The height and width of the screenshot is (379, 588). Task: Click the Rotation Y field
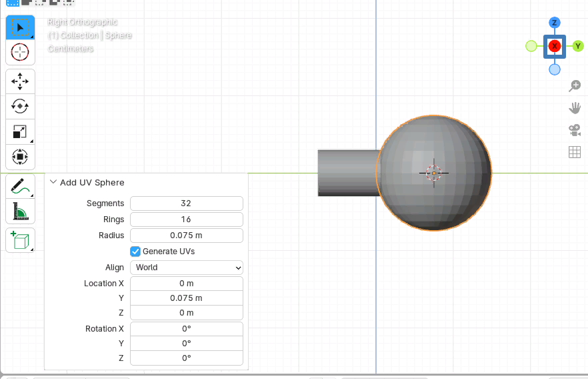(x=187, y=344)
